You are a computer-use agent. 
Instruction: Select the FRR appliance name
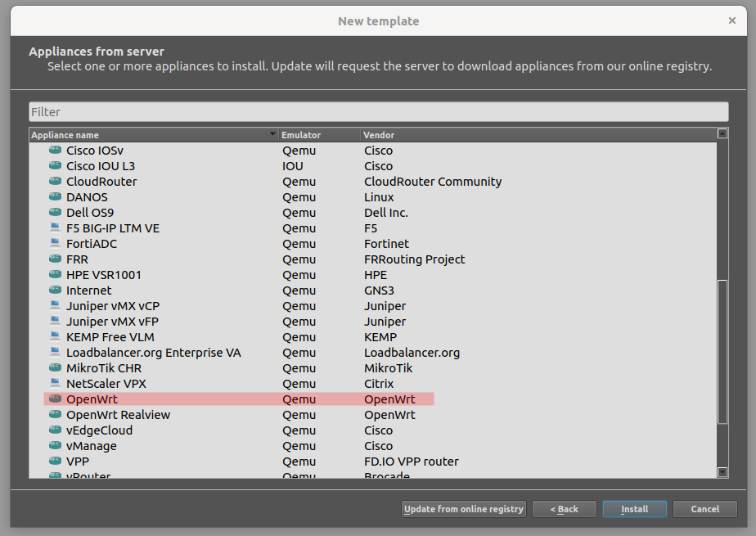point(77,259)
